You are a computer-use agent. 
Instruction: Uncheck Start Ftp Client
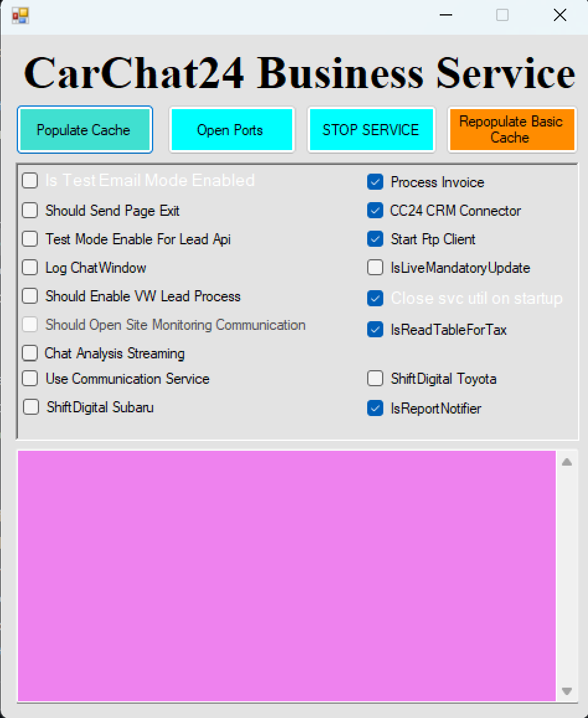(x=375, y=239)
